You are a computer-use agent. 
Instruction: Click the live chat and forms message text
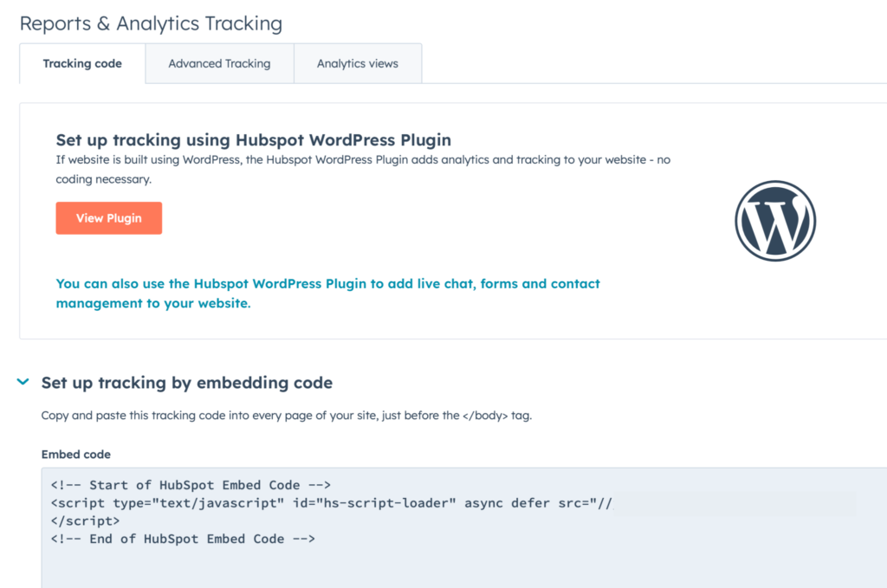(327, 293)
